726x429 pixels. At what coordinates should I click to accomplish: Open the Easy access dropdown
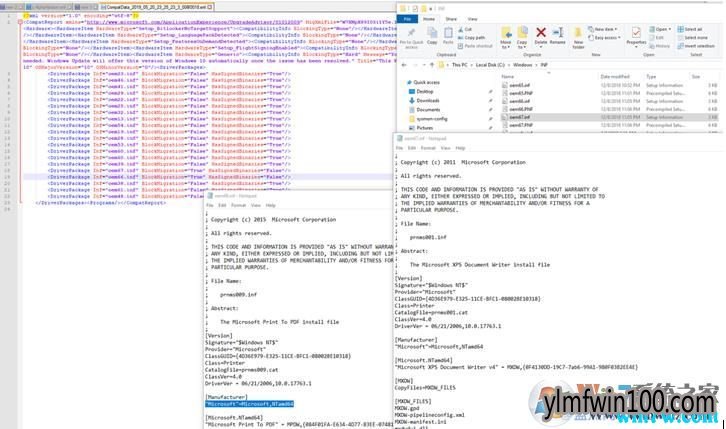coord(604,37)
